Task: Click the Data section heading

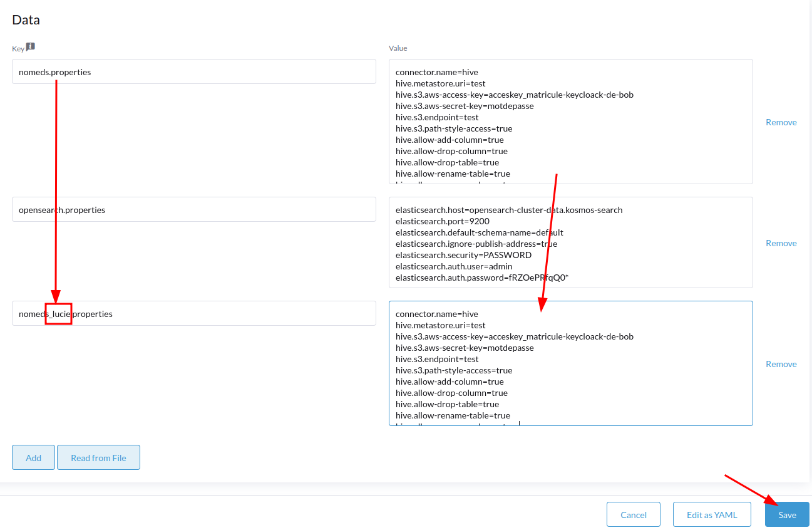Action: [x=25, y=19]
